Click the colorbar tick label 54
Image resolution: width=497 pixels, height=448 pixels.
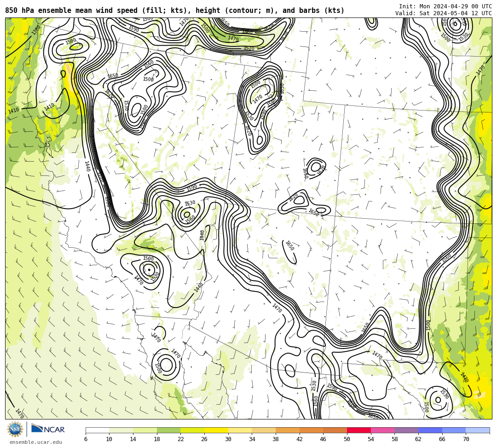point(371,439)
